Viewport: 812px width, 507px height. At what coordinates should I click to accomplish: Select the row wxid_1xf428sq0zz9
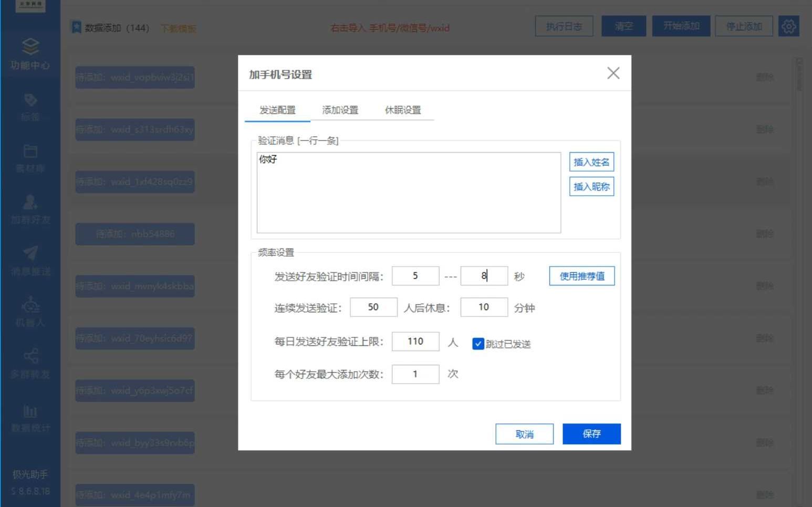135,182
